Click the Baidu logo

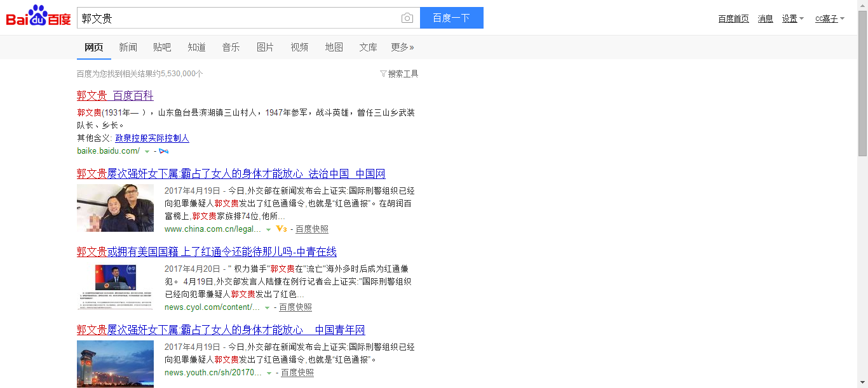tap(38, 17)
